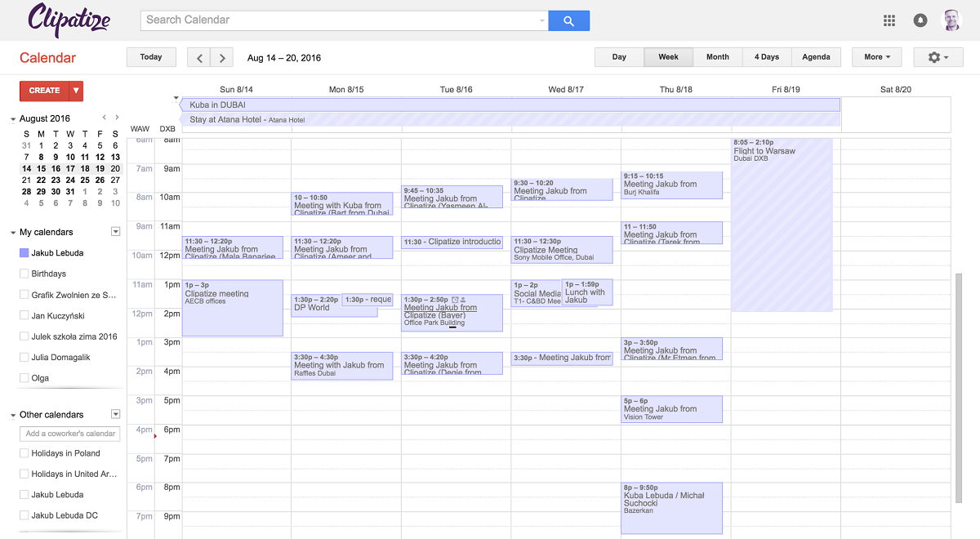
Task: Open the Google apps grid icon
Action: 890,20
